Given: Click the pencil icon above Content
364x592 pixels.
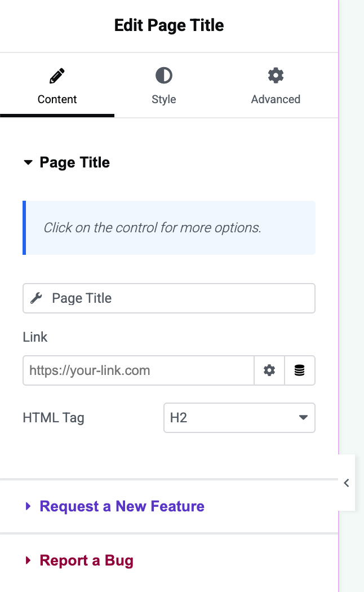Looking at the screenshot, I should (57, 76).
